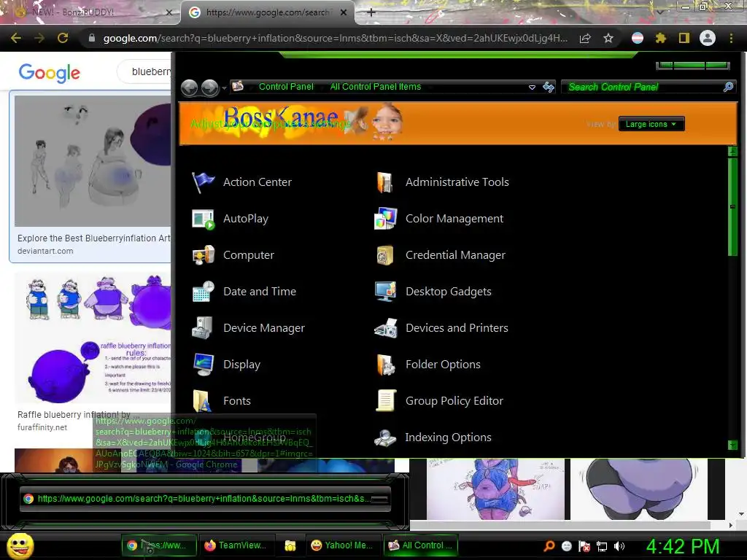Click the Chrome share page icon
The width and height of the screenshot is (747, 560).
(585, 38)
